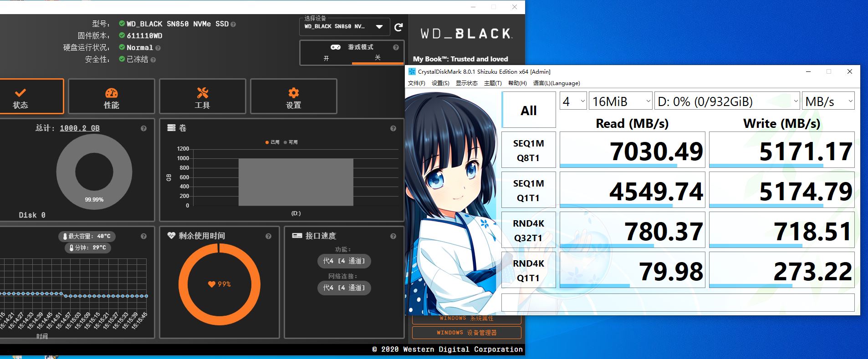This screenshot has height=359, width=868.
Task: Click the empty comment field below results
Action: click(x=678, y=303)
